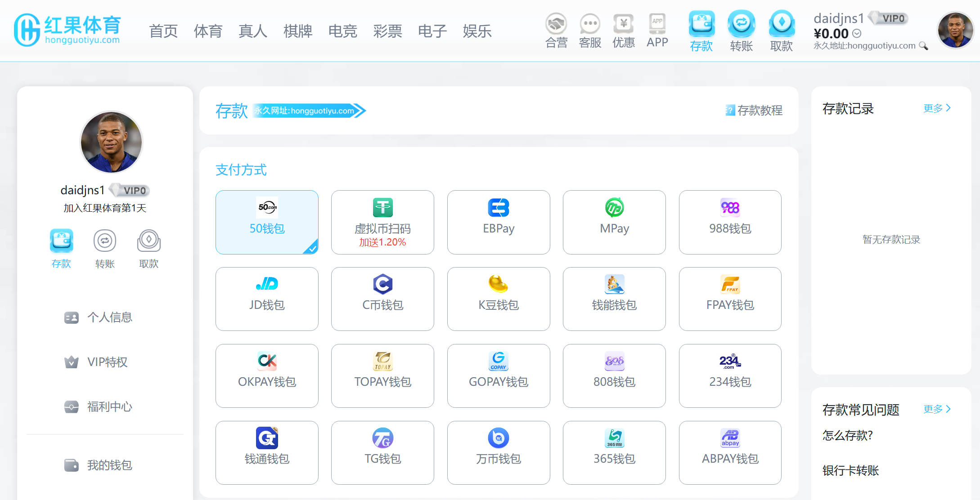Open 电竞 navigation menu
980x500 pixels.
click(342, 31)
